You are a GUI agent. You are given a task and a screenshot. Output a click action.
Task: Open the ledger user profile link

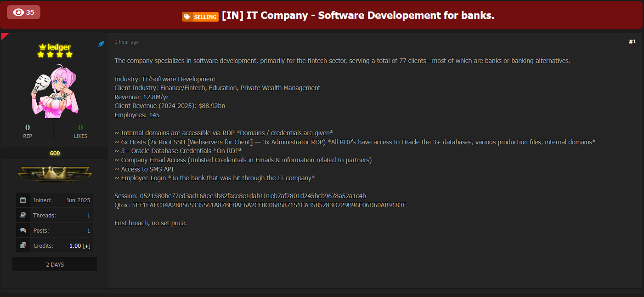tap(59, 47)
